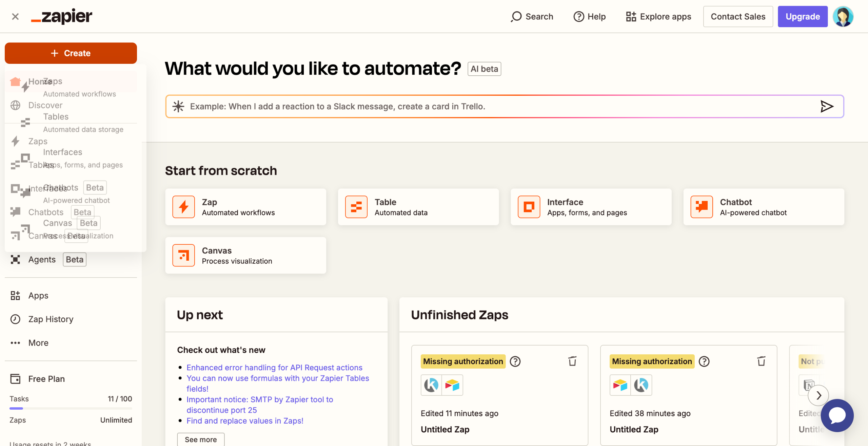Viewport: 868px width, 446px height.
Task: Click the Chatbot card icon
Action: [702, 207]
